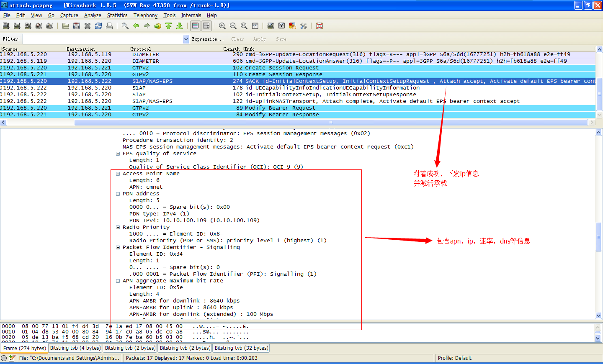
Task: Open the Statistics menu
Action: pos(117,15)
